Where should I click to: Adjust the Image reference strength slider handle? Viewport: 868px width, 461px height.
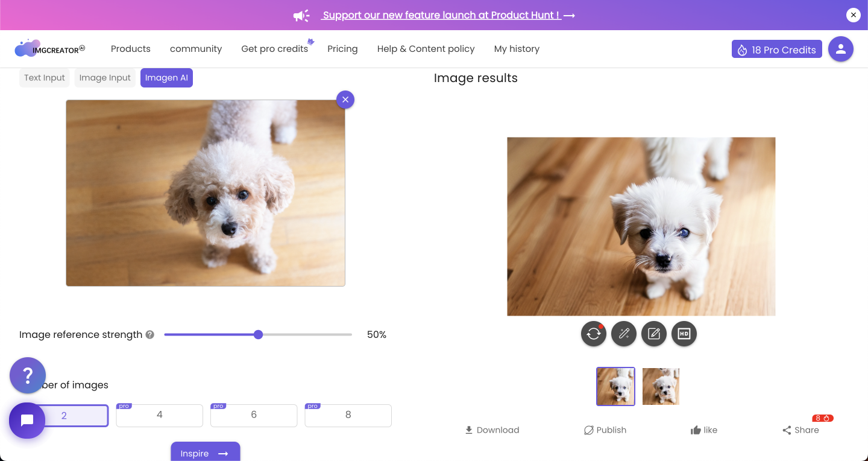coord(258,335)
